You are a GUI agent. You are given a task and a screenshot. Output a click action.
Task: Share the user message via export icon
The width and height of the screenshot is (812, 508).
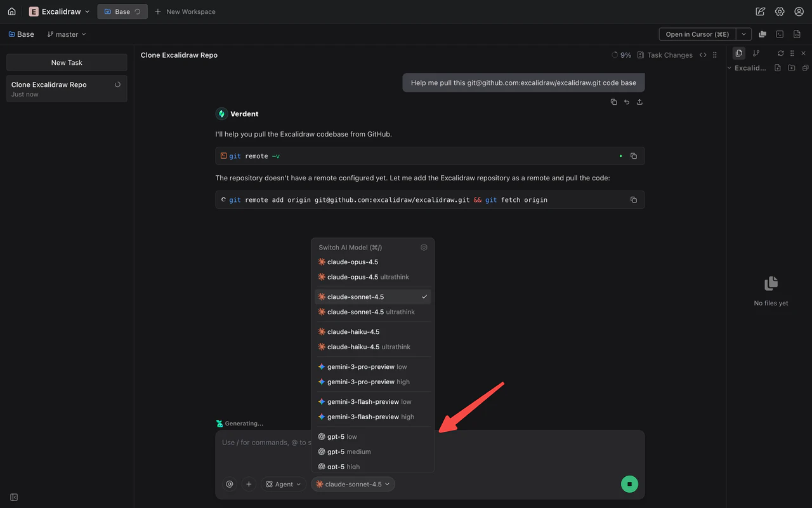639,102
